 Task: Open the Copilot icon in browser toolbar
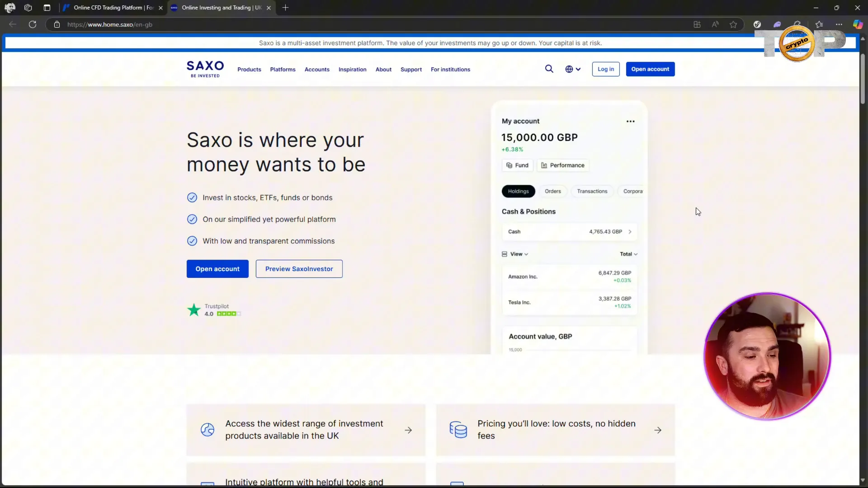coord(858,24)
